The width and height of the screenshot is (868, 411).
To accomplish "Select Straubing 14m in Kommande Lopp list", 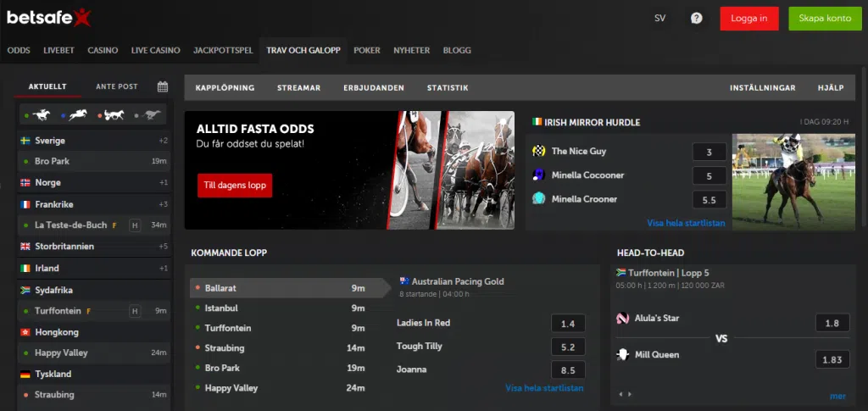I will pyautogui.click(x=280, y=348).
